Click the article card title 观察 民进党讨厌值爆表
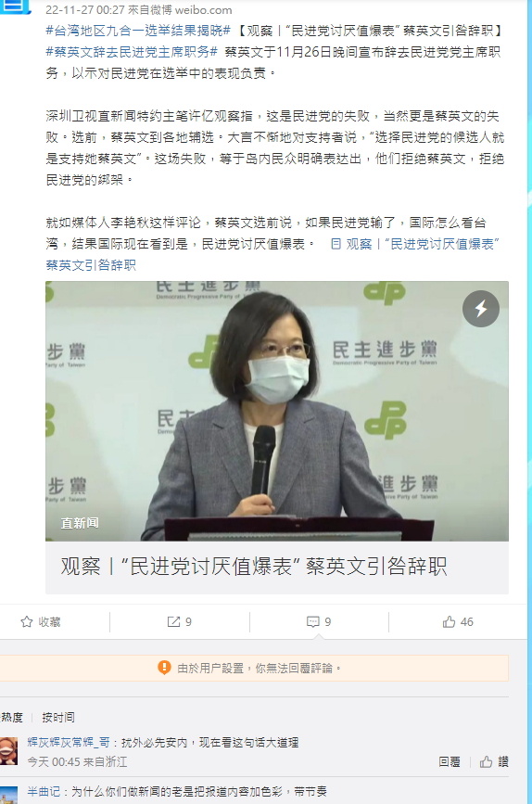 click(254, 567)
